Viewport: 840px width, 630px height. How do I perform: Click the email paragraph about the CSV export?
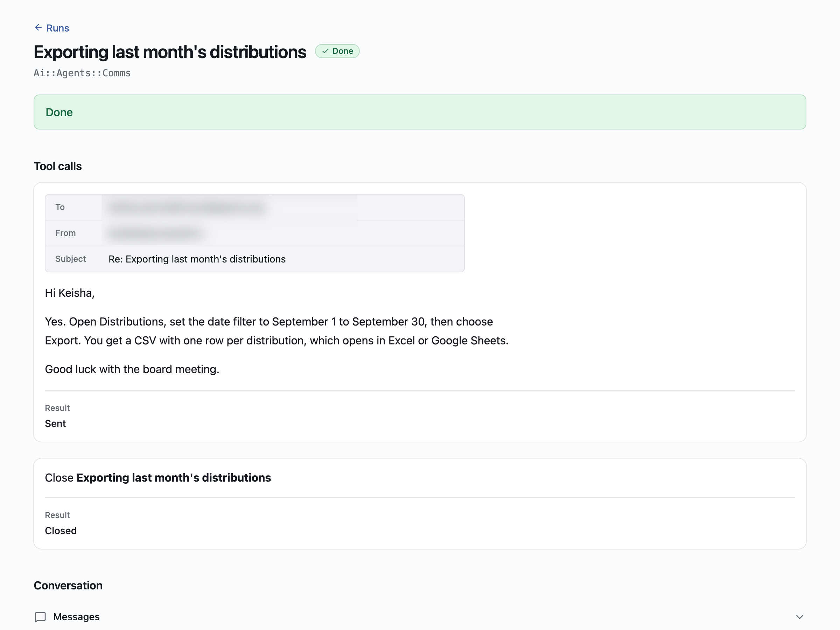(276, 331)
